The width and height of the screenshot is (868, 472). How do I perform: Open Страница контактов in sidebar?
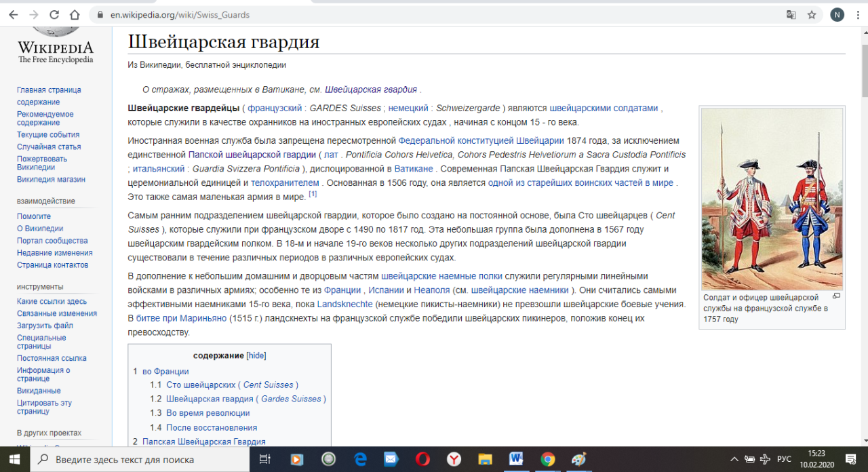53,265
